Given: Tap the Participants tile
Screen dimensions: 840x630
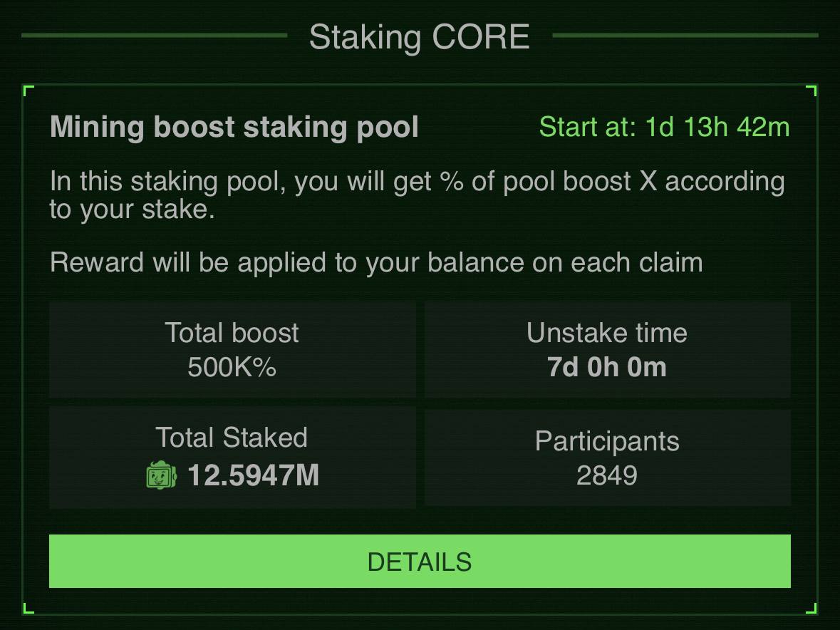Looking at the screenshot, I should (608, 457).
